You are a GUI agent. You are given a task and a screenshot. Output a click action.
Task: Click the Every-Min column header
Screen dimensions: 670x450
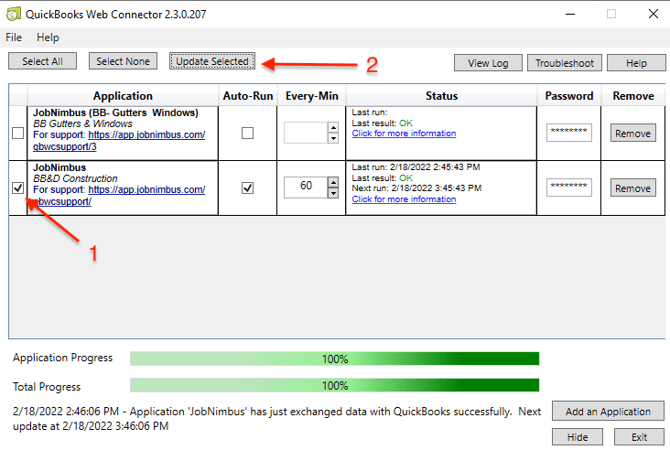point(311,96)
